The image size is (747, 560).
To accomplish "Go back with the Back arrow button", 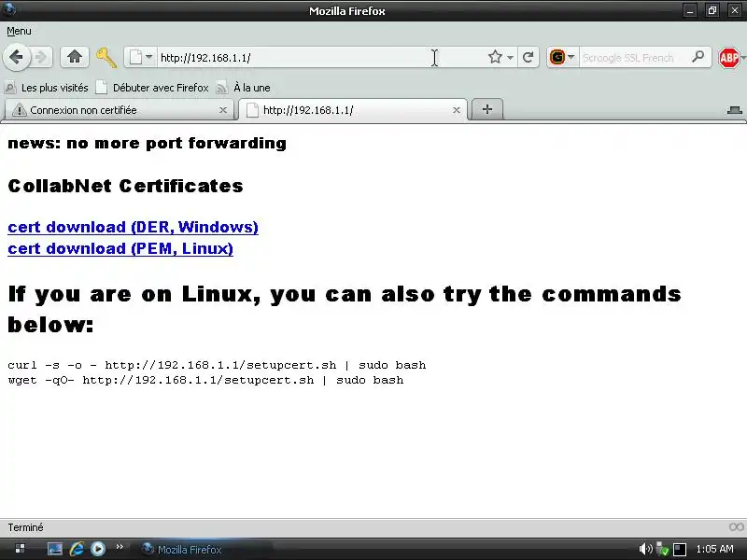I will tap(17, 58).
